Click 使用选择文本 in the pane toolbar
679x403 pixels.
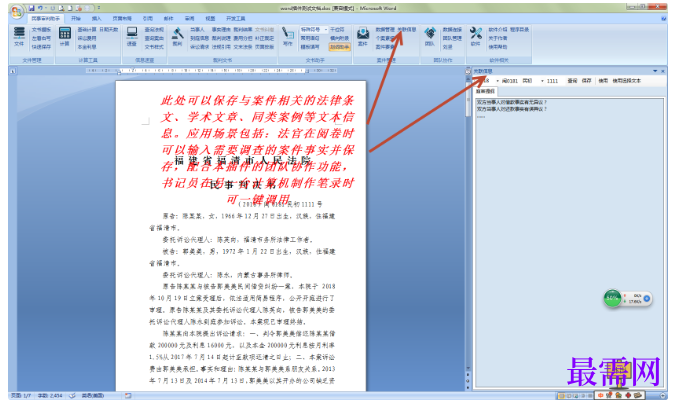point(626,81)
